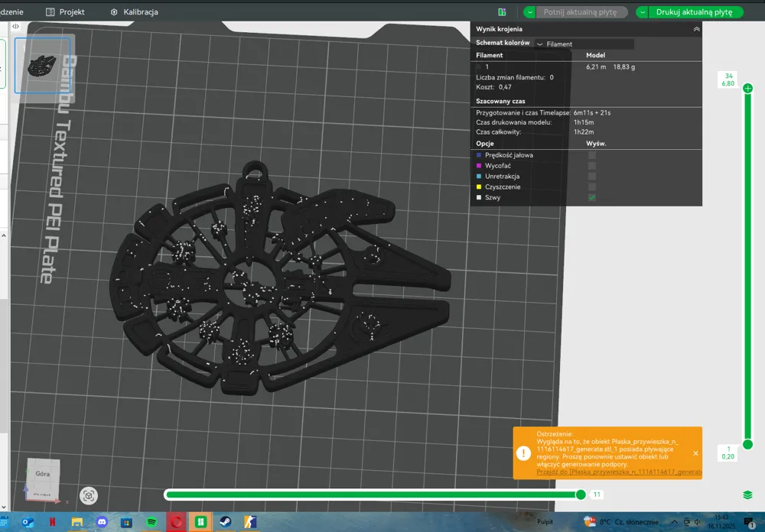Click the left panel scroll-down arrow
Viewport: 765px width, 532px height.
pyautogui.click(x=4, y=507)
